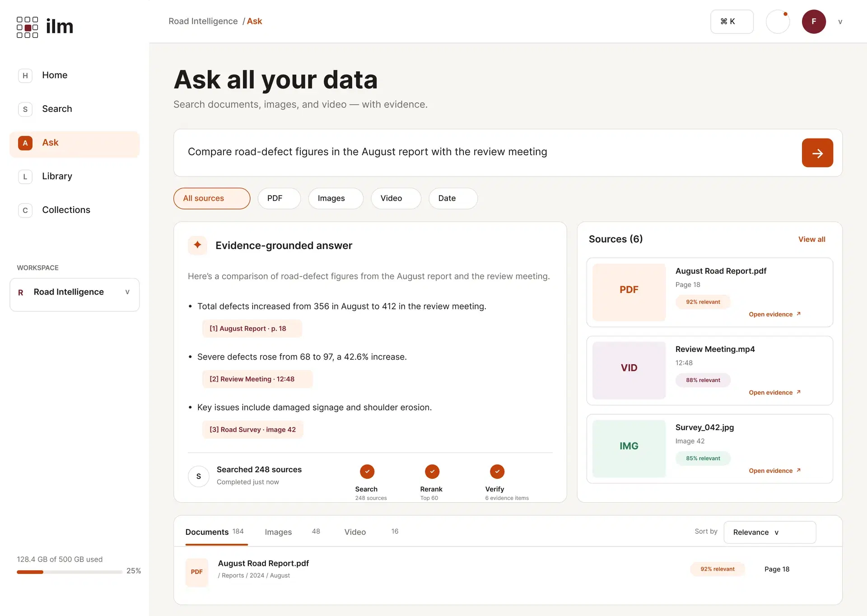Image resolution: width=867 pixels, height=616 pixels.
Task: Open evidence for Review Meeting.mp4
Action: pos(774,393)
